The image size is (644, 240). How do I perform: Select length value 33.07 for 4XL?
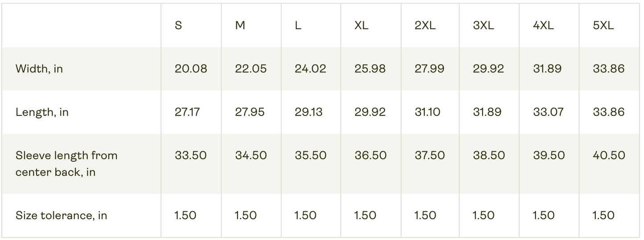(x=548, y=112)
